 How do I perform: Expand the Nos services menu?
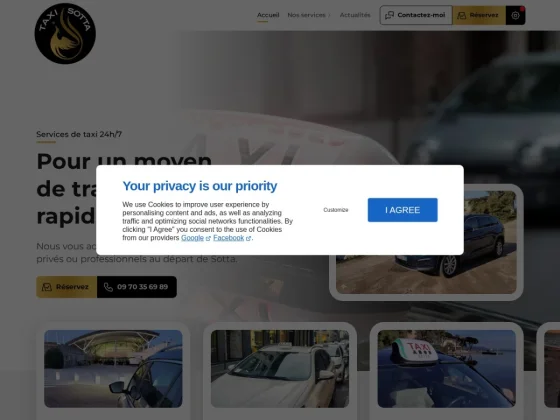309,15
